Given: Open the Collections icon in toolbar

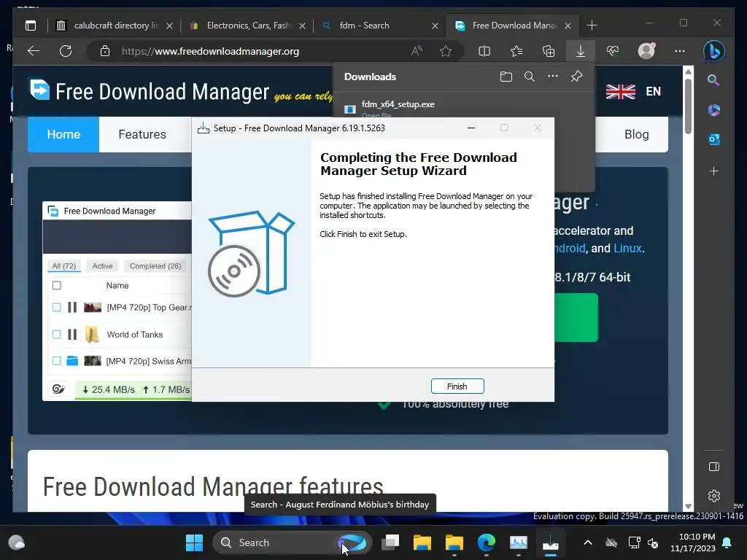Looking at the screenshot, I should (549, 51).
